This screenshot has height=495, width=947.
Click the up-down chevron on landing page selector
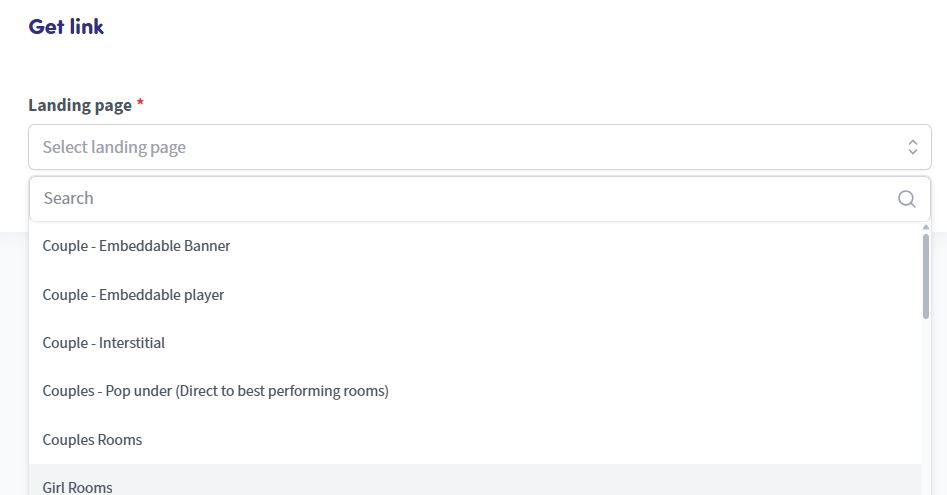tap(912, 147)
